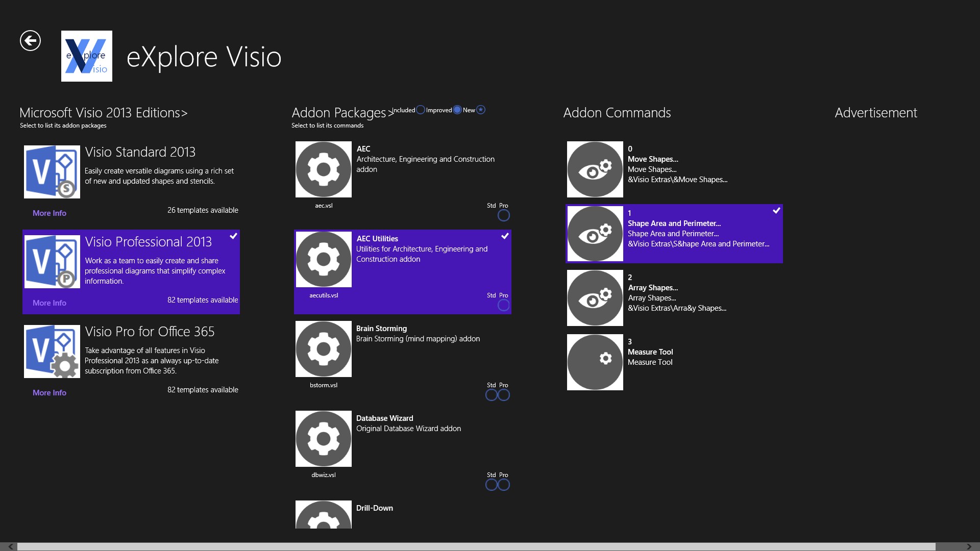Click the AEC addon package gear icon
Image resolution: width=980 pixels, height=551 pixels.
click(x=323, y=169)
